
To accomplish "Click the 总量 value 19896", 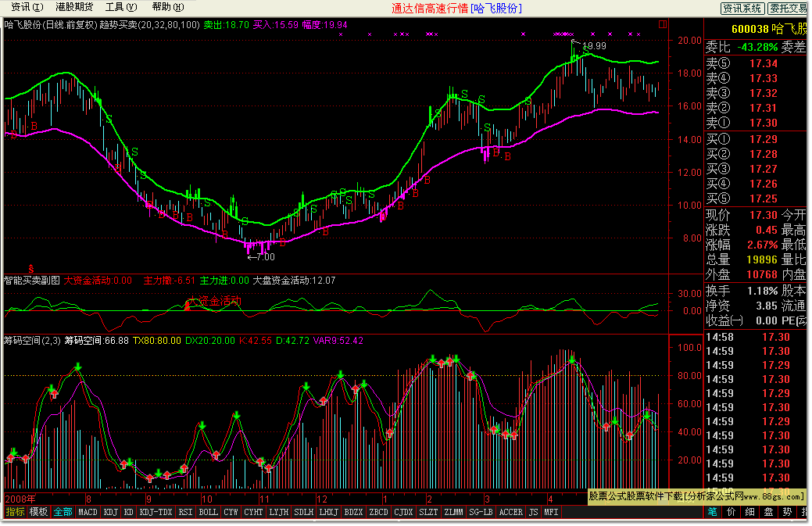I will pyautogui.click(x=762, y=260).
